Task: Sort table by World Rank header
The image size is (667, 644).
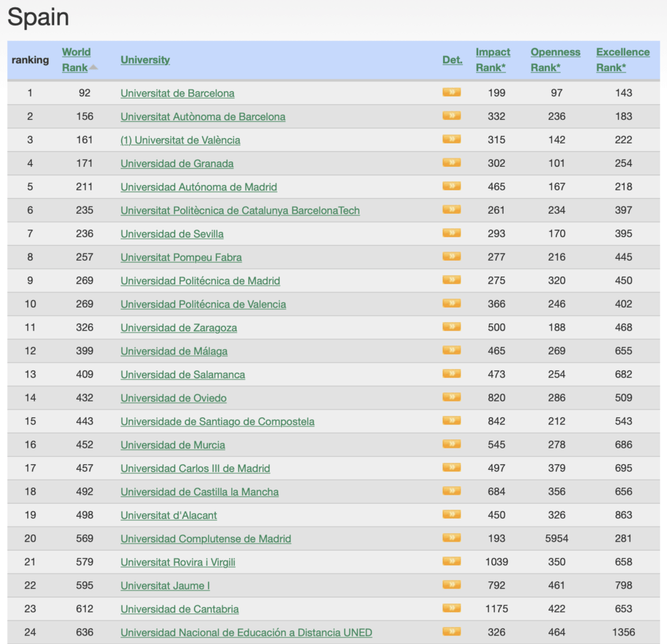Action: 76,59
